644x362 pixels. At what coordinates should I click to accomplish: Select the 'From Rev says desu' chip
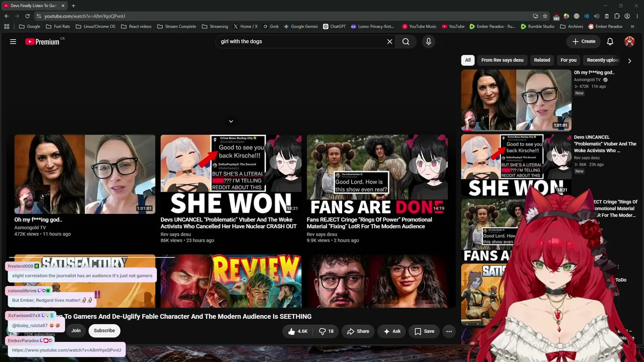[x=502, y=60]
